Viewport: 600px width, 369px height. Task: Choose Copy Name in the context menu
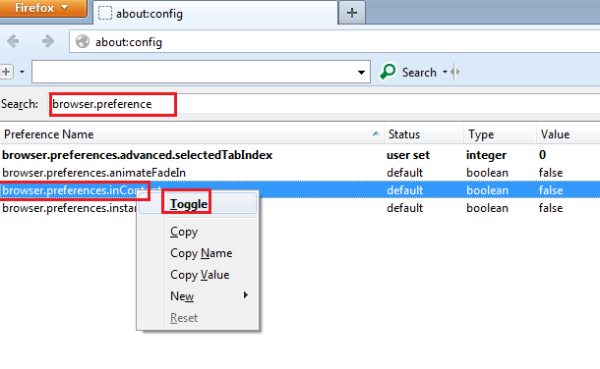pos(198,253)
